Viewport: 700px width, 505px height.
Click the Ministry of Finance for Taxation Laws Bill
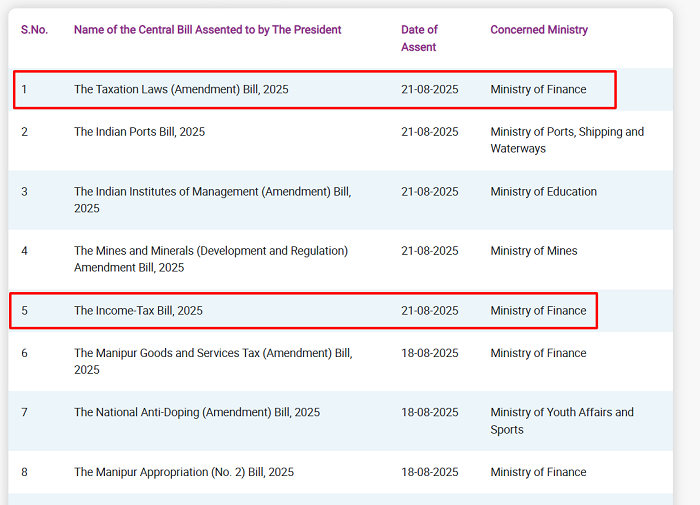[x=538, y=90]
